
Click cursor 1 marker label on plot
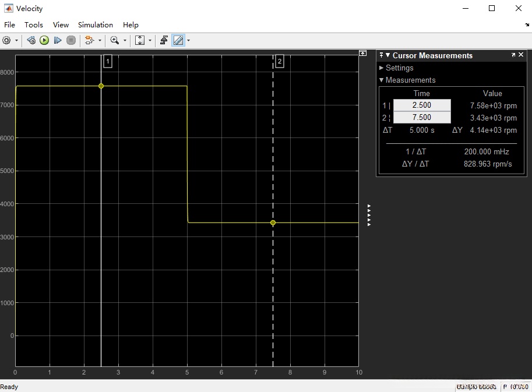coord(107,61)
